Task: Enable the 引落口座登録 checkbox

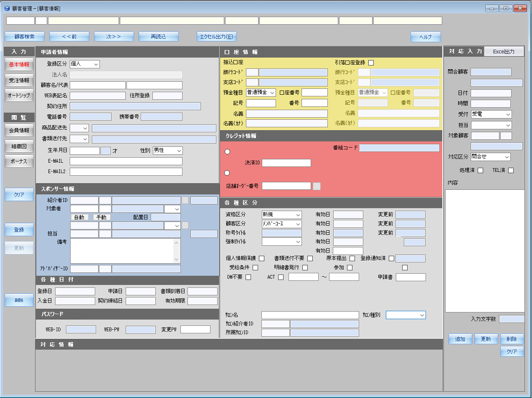Action: click(371, 63)
